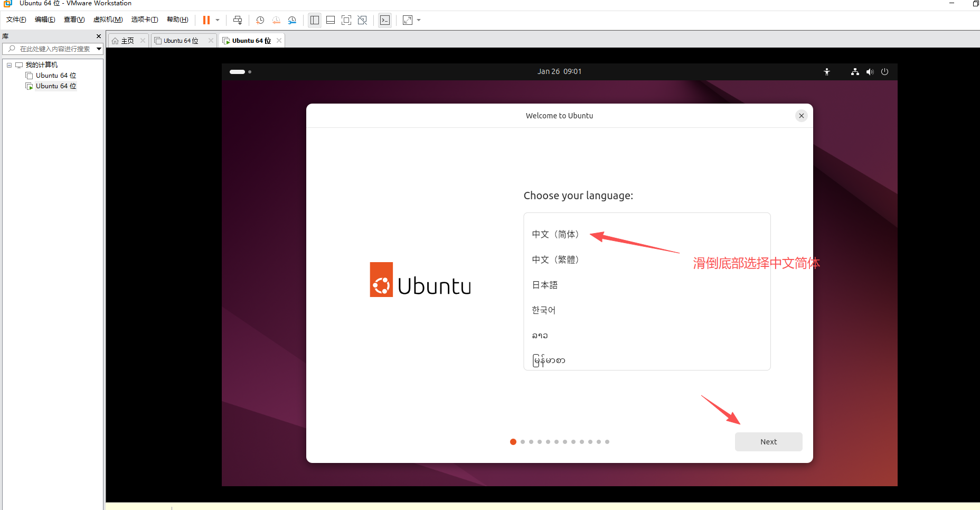
Task: Select the Lao ລາວ language option
Action: 647,336
